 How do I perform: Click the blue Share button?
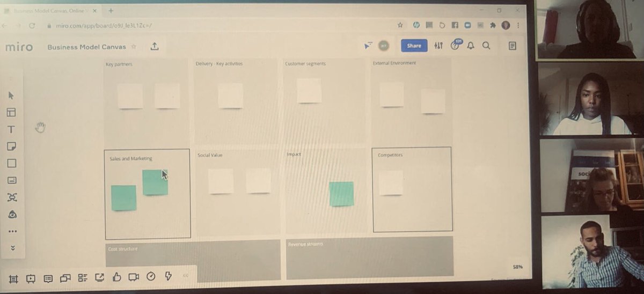(414, 46)
